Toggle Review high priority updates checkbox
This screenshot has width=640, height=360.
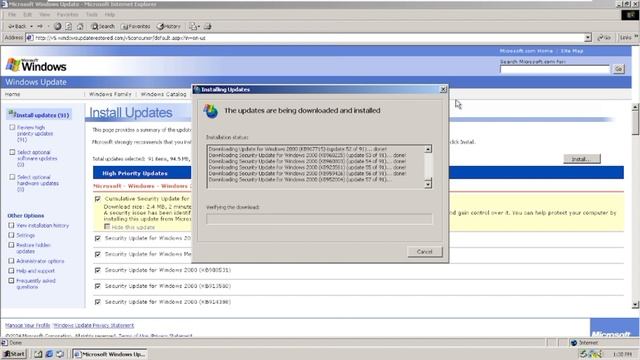tap(12, 127)
